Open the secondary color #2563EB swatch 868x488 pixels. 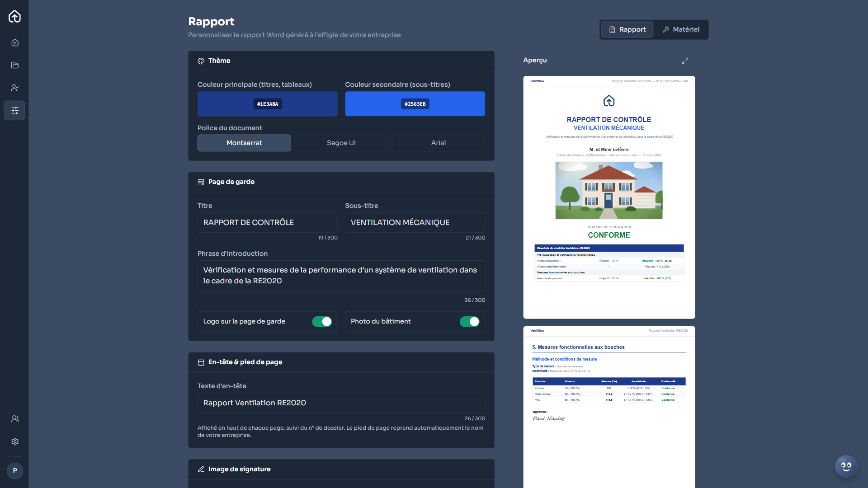[415, 104]
